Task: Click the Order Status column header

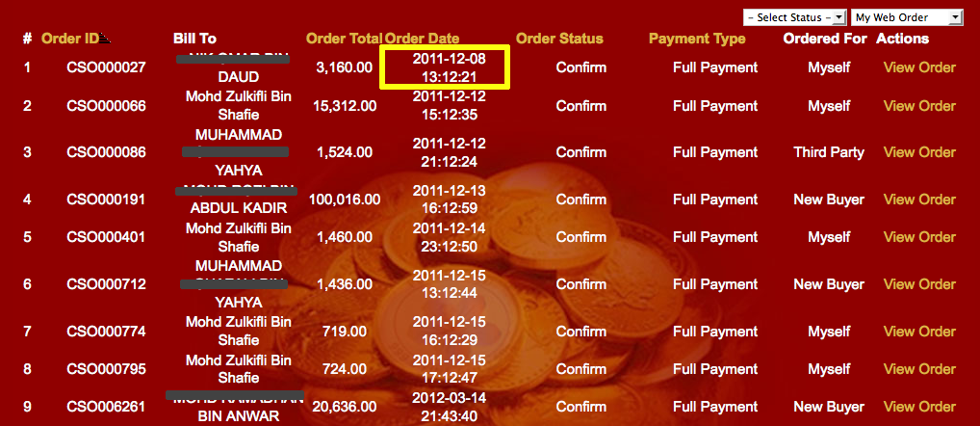Action: tap(559, 39)
